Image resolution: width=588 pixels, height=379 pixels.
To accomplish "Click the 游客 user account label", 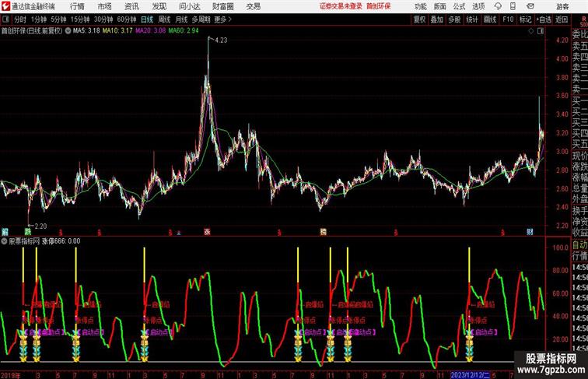I will click(562, 6).
